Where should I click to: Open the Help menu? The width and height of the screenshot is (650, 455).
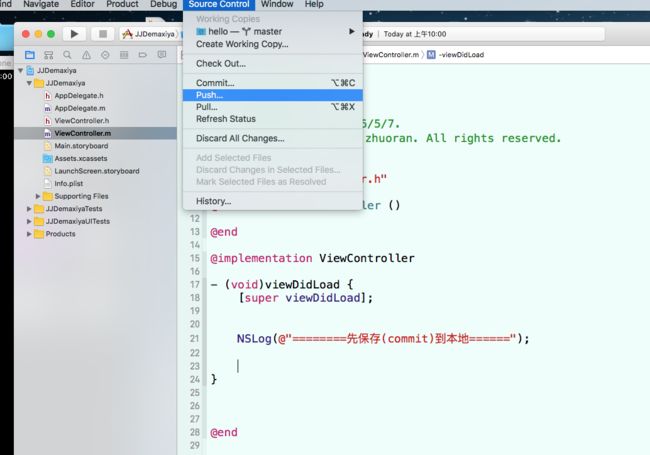coord(314,4)
